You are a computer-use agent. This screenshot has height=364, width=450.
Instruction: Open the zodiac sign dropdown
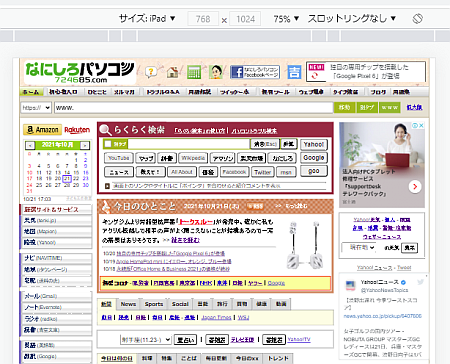pos(145,340)
